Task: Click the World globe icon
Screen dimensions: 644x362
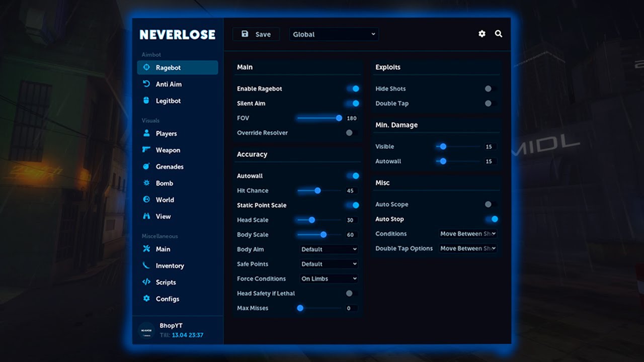Action: pyautogui.click(x=146, y=200)
